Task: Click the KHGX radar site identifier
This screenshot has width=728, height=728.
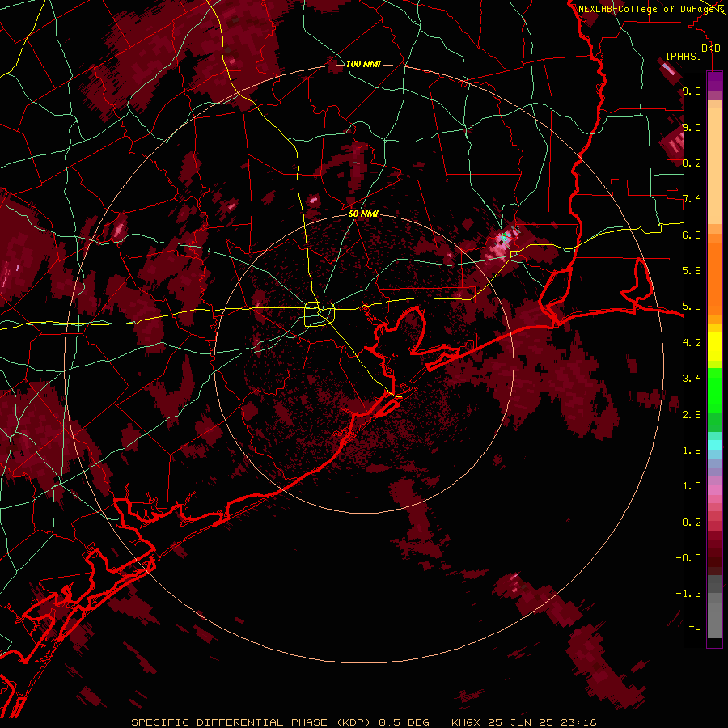Action: pos(466,722)
